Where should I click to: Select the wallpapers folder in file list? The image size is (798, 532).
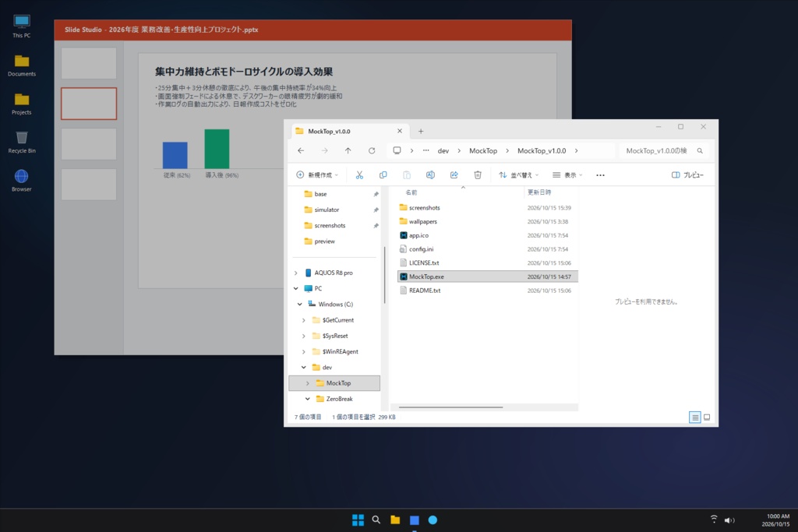[488, 222]
